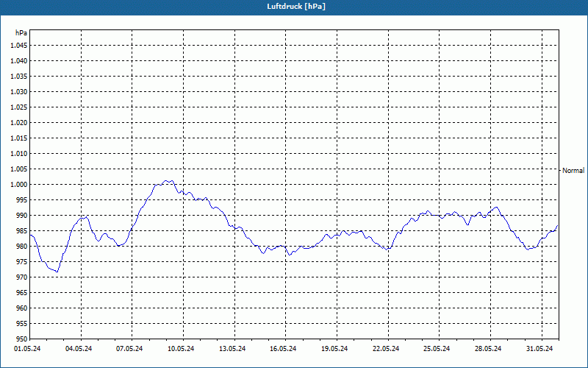Screen dimensions: 588x368
Task: Click the 22.05.24 date label
Action: pyautogui.click(x=386, y=349)
